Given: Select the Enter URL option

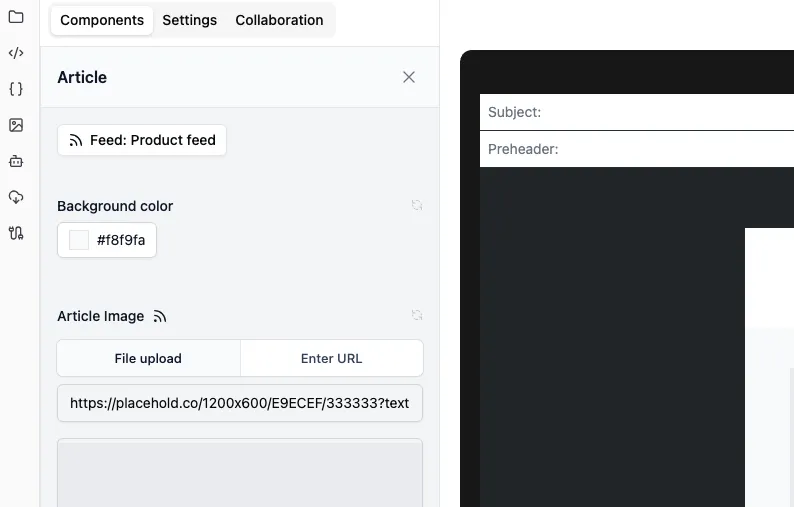Looking at the screenshot, I should click(x=332, y=359).
